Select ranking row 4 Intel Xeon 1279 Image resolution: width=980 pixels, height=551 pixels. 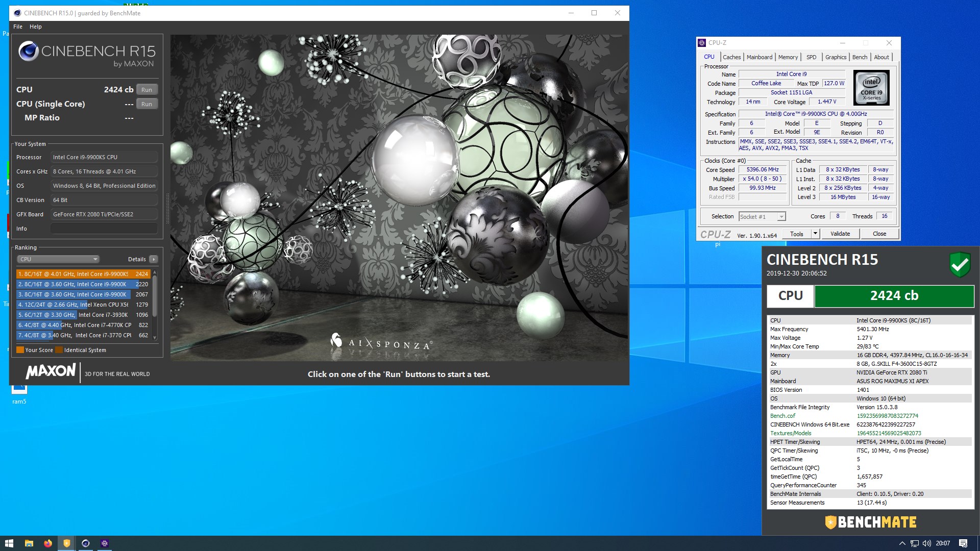pos(83,305)
